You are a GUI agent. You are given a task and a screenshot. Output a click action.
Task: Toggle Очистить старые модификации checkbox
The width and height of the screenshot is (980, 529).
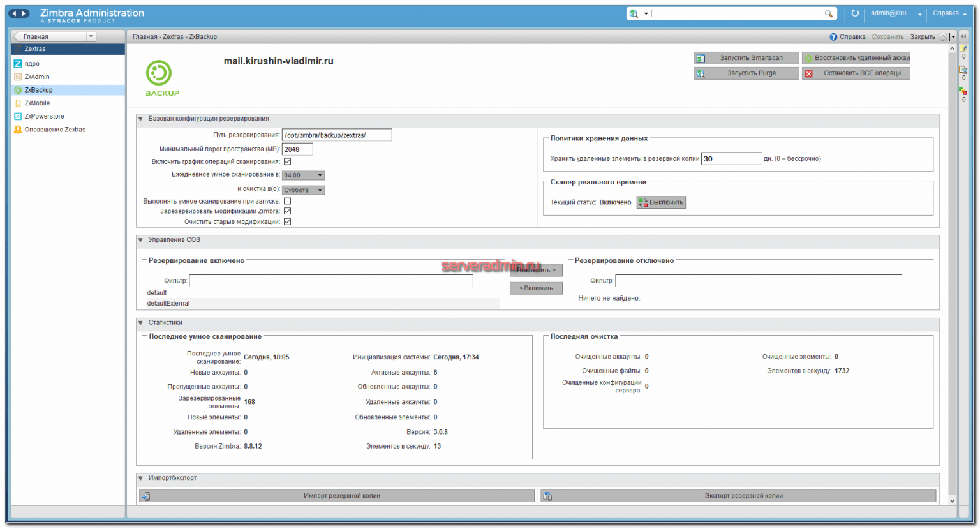coord(287,221)
